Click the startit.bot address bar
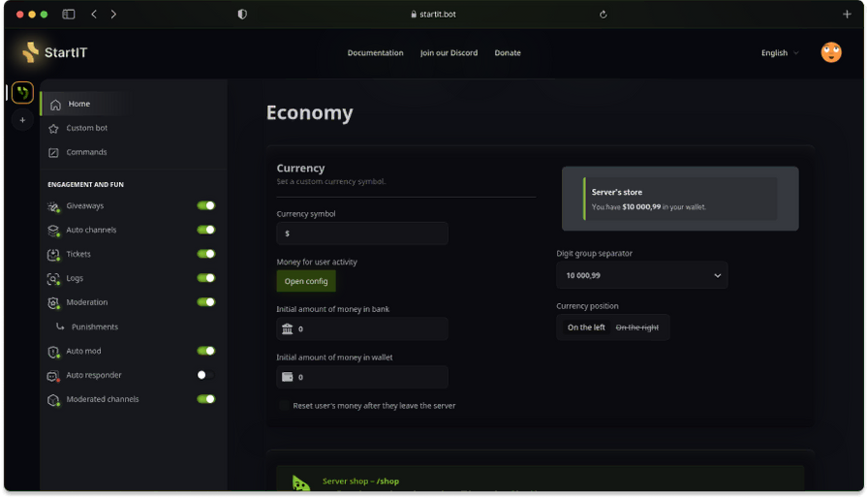 pyautogui.click(x=433, y=15)
